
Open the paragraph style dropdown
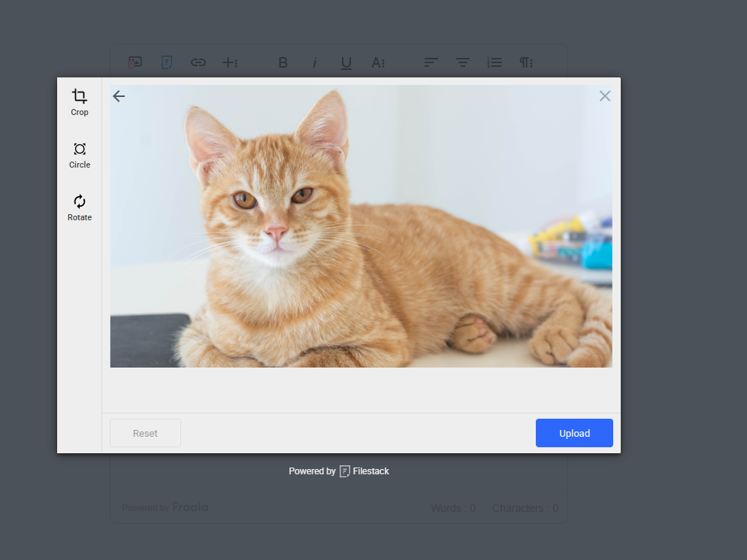526,62
